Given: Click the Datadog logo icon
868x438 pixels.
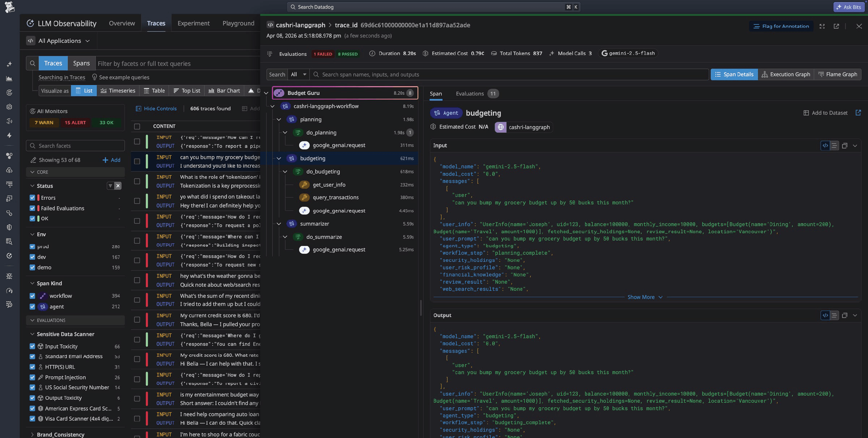Looking at the screenshot, I should coord(10,7).
